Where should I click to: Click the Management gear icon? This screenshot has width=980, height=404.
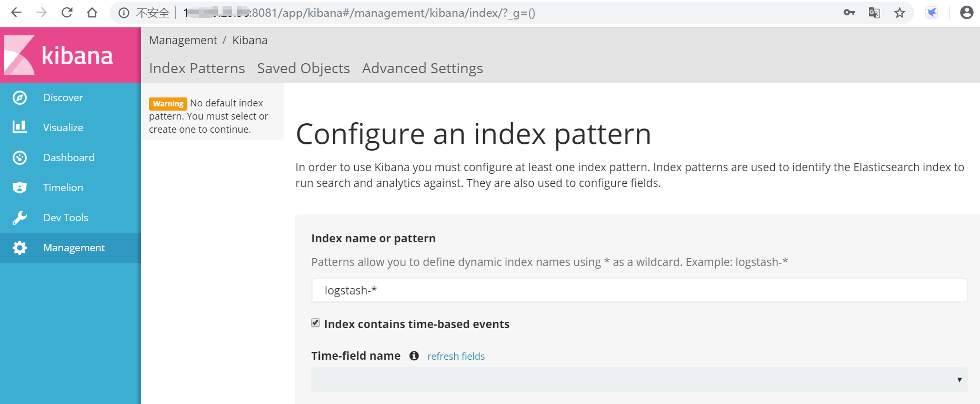pyautogui.click(x=20, y=248)
